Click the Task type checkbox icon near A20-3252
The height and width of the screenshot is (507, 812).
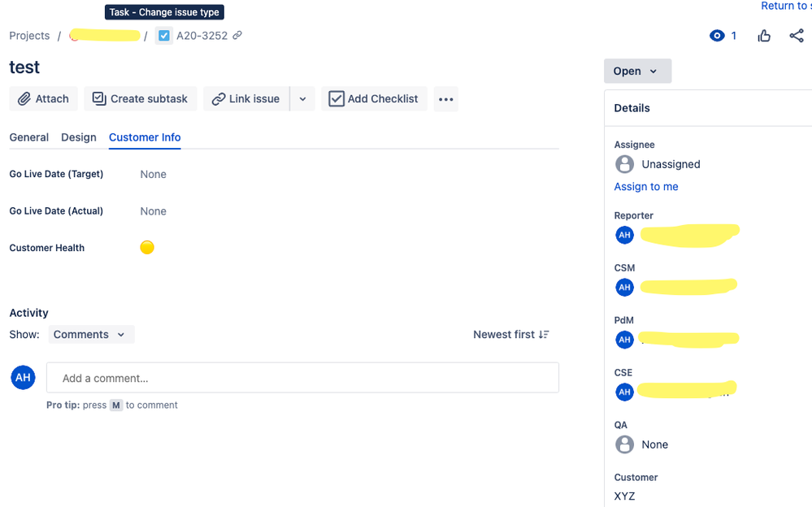tap(163, 35)
